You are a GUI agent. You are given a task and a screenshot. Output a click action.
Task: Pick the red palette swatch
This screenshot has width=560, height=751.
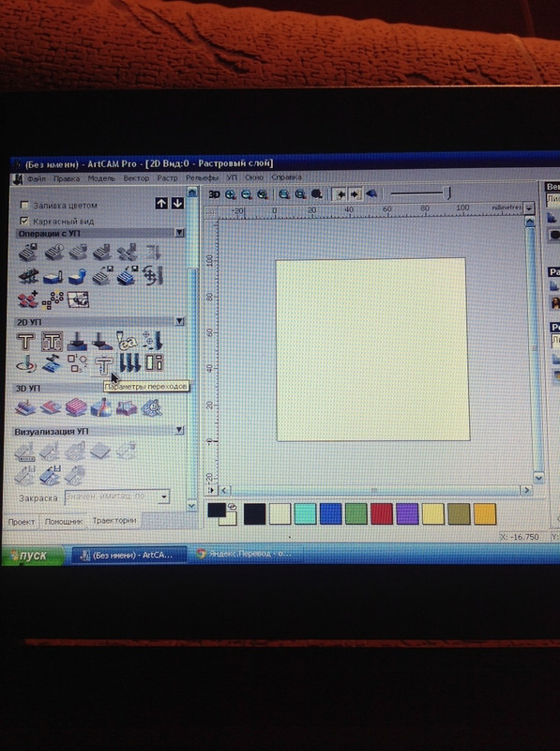(x=382, y=513)
